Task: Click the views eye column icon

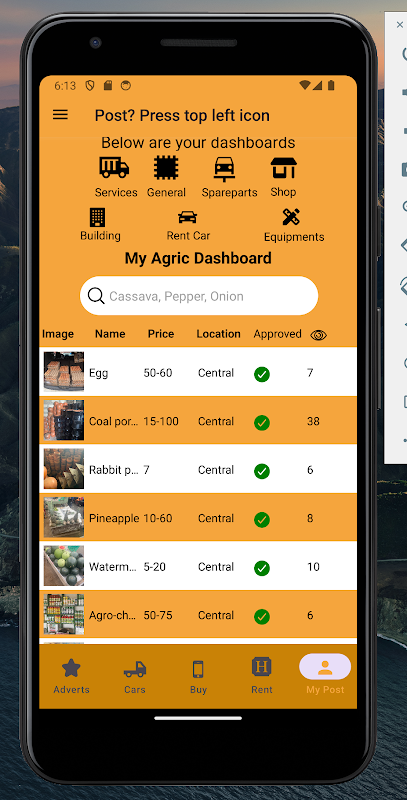Action: (x=319, y=335)
